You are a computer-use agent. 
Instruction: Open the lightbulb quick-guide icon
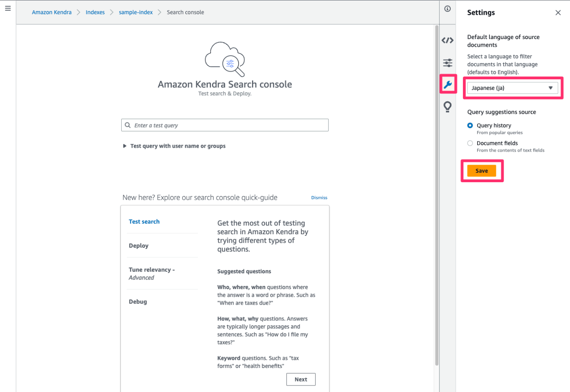(x=447, y=107)
